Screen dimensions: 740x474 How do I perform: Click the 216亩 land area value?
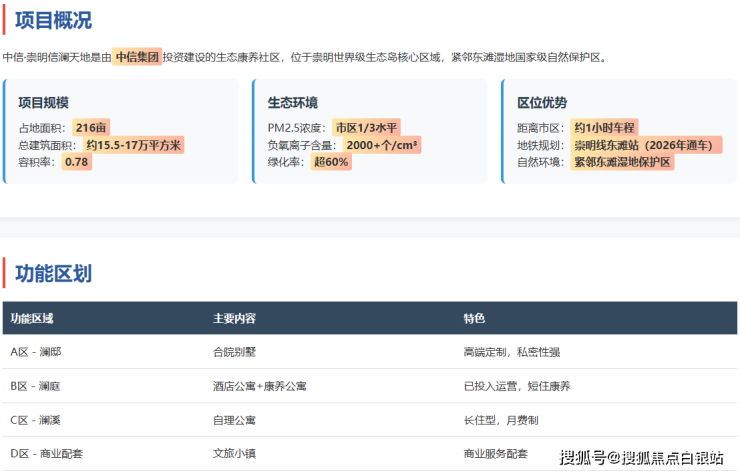pyautogui.click(x=91, y=128)
